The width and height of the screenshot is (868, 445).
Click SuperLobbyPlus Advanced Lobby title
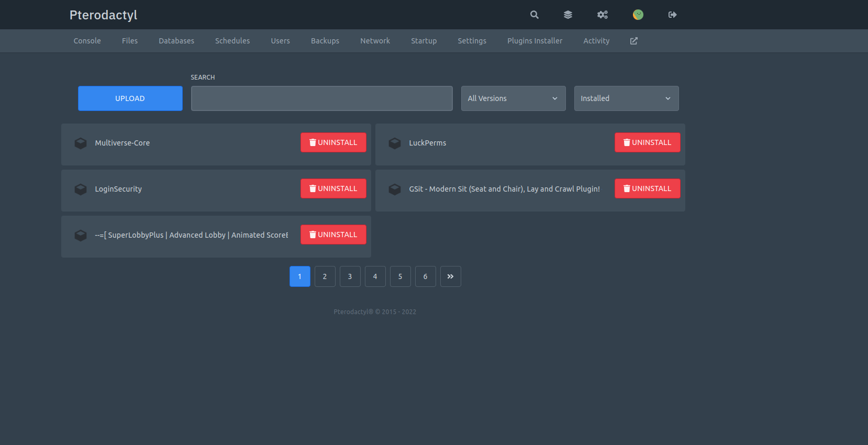(x=192, y=235)
